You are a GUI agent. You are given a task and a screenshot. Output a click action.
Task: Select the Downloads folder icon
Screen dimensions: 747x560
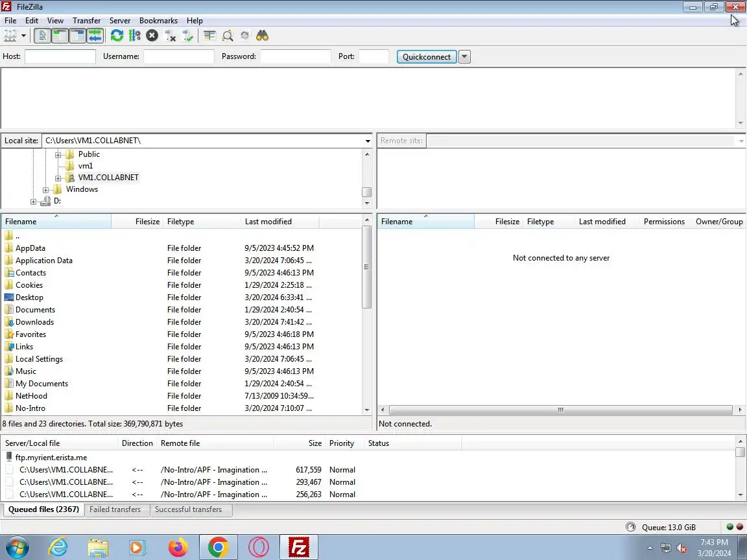click(8, 322)
